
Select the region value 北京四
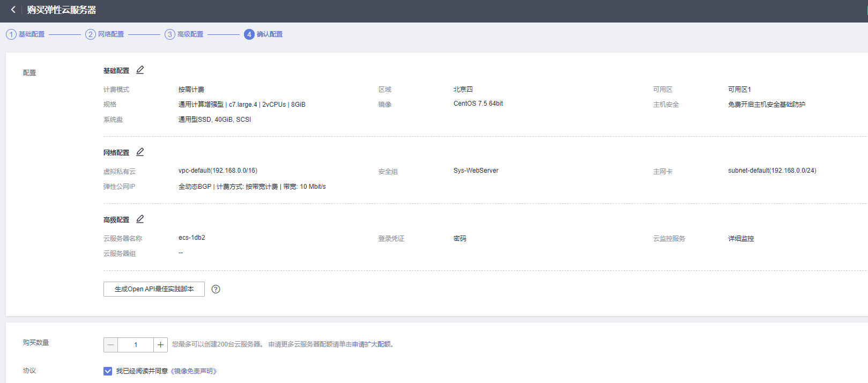tap(463, 90)
